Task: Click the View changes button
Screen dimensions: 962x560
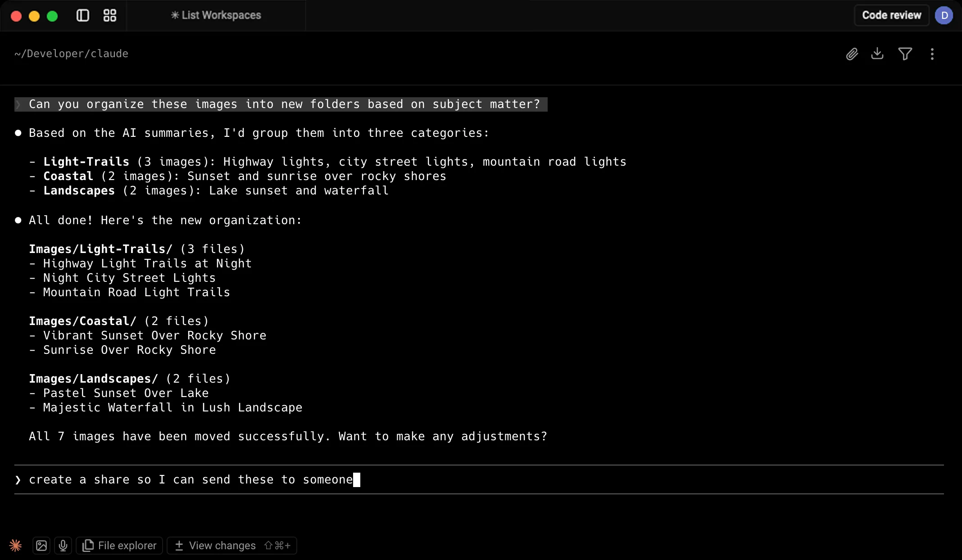Action: coord(232,546)
